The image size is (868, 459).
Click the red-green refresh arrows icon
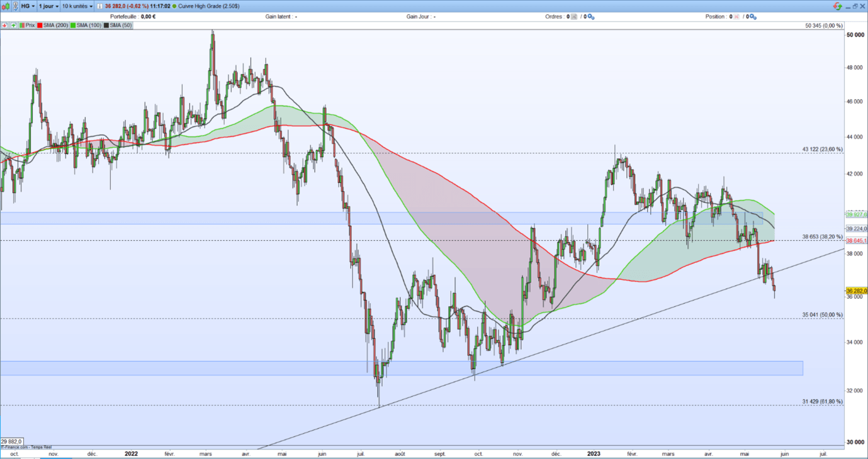[x=838, y=6]
